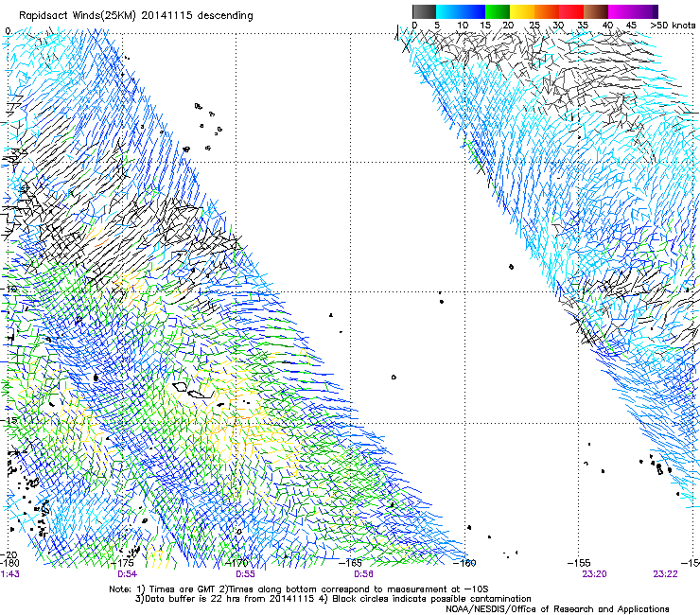
Task: Click the '-165' longitude axis label
Action: (x=351, y=563)
